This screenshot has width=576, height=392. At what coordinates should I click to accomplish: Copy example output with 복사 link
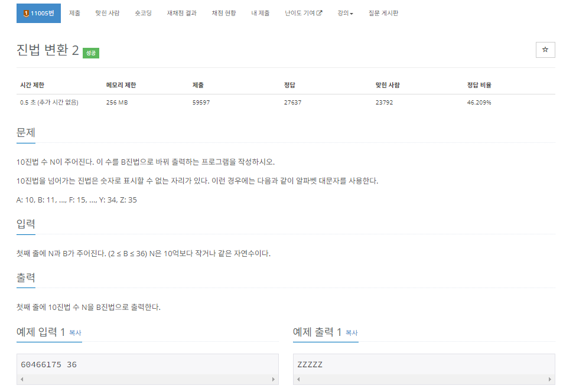click(352, 333)
